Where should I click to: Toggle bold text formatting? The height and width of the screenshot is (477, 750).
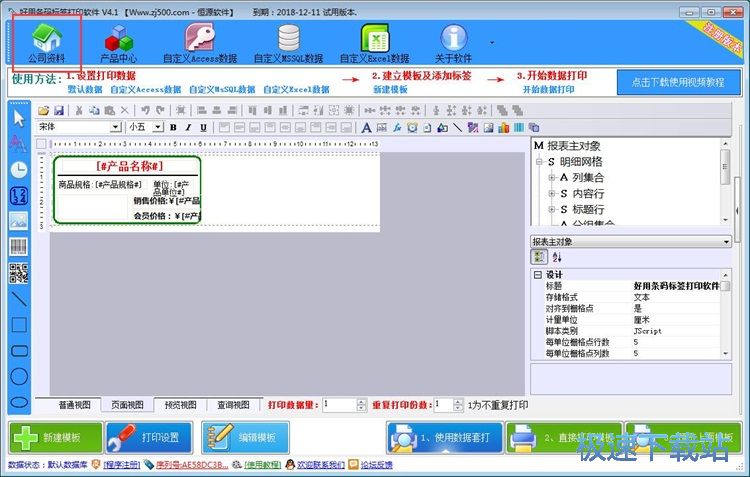click(x=173, y=127)
